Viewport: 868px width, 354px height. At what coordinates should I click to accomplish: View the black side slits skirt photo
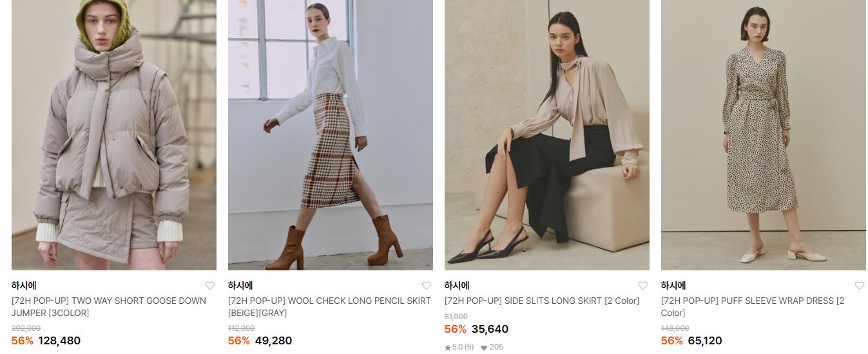(547, 135)
